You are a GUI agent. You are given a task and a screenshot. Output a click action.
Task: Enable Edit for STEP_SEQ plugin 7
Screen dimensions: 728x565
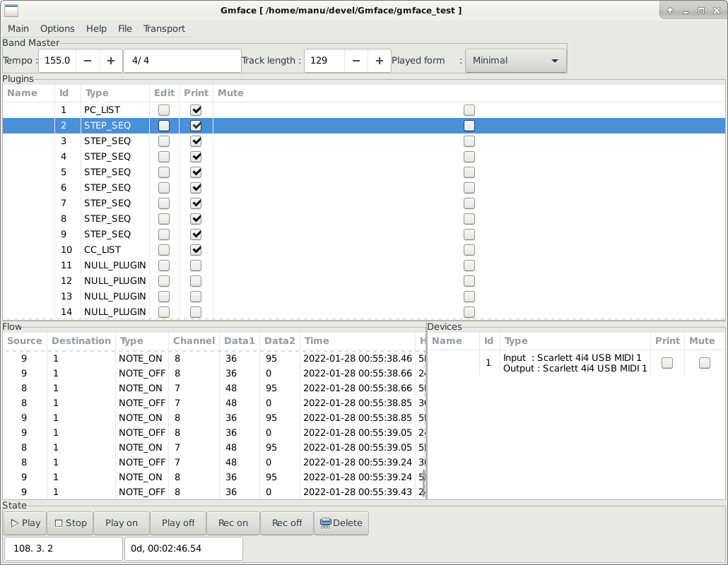164,203
